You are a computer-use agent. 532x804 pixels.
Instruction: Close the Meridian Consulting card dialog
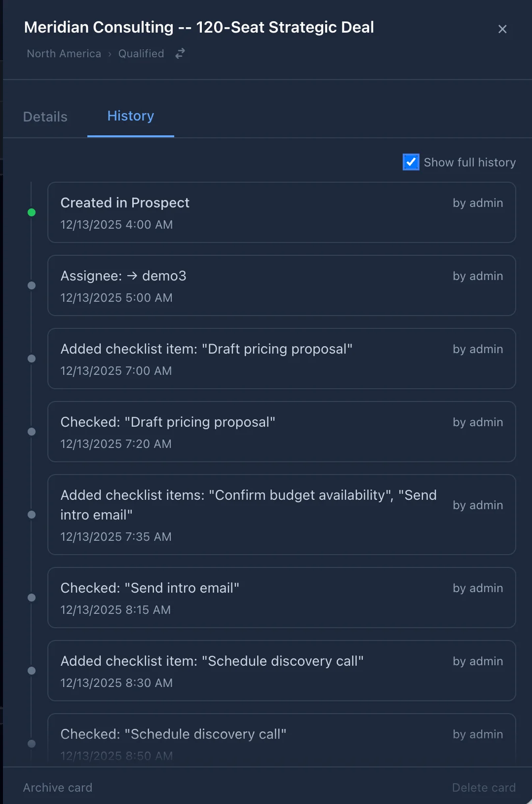(502, 29)
